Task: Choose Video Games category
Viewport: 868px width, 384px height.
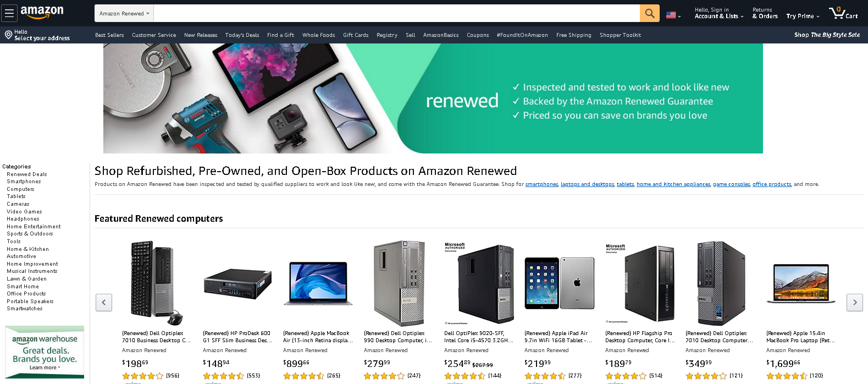Action: pyautogui.click(x=24, y=212)
